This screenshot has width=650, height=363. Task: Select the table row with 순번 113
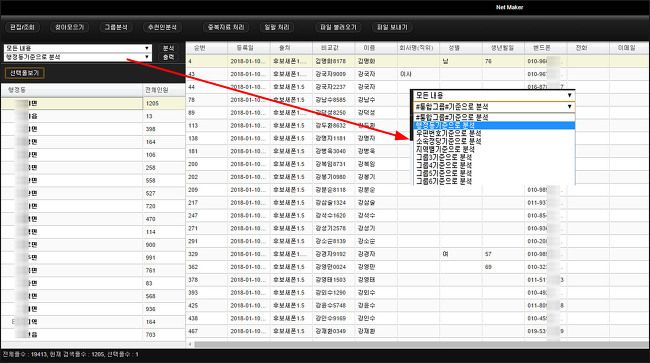[417, 125]
